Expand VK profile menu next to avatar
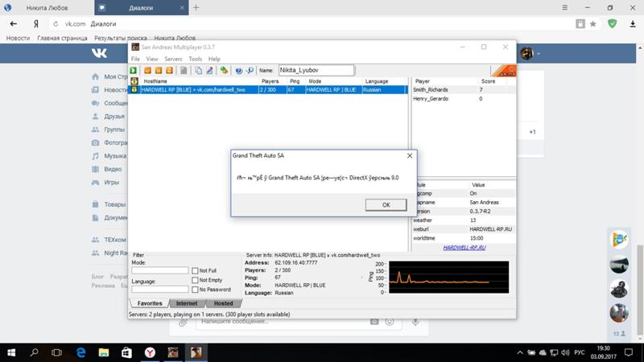Viewport: 644px width, 362px height. click(539, 54)
